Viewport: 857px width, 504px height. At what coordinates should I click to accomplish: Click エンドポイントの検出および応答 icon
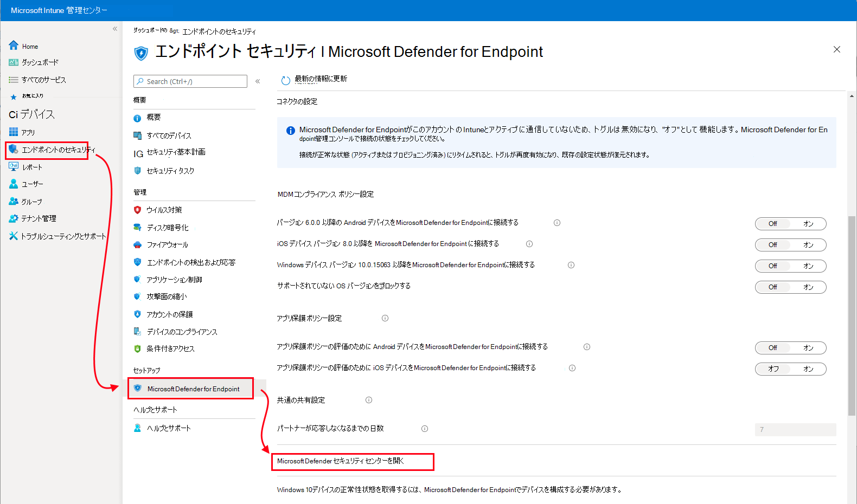(x=137, y=262)
